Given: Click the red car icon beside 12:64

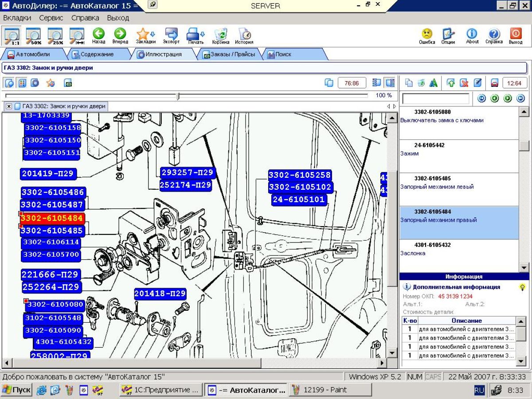Looking at the screenshot, I should point(494,83).
